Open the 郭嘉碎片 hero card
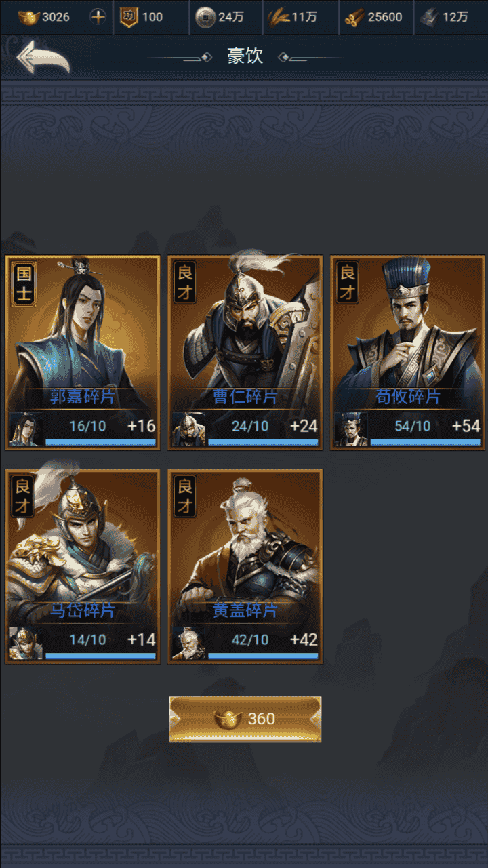Viewport: 488px width, 868px height. point(83,353)
